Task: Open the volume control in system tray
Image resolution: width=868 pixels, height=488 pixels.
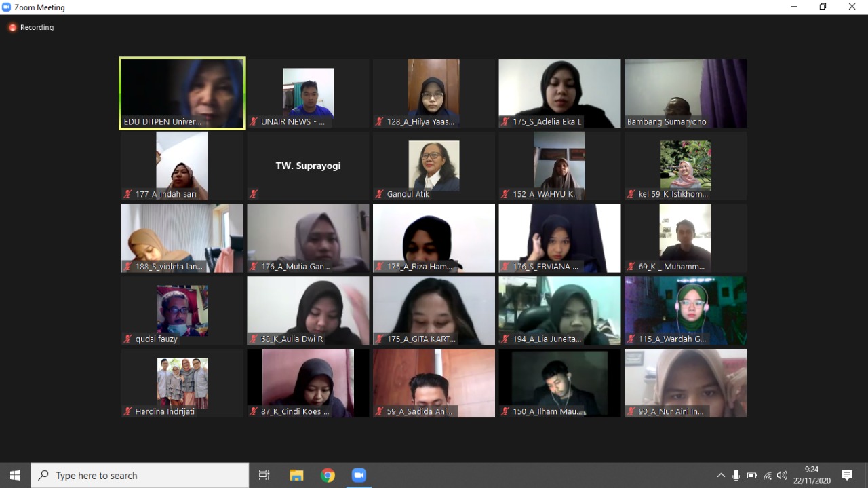Action: pos(783,476)
